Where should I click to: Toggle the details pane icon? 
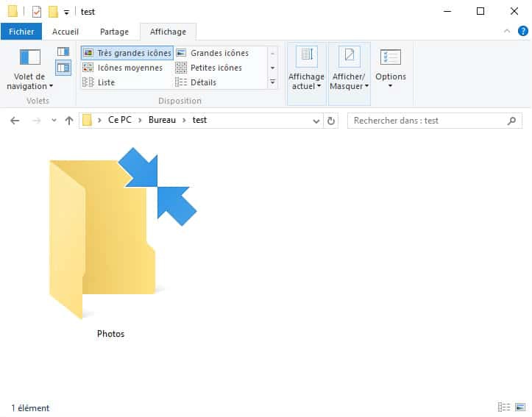point(63,68)
